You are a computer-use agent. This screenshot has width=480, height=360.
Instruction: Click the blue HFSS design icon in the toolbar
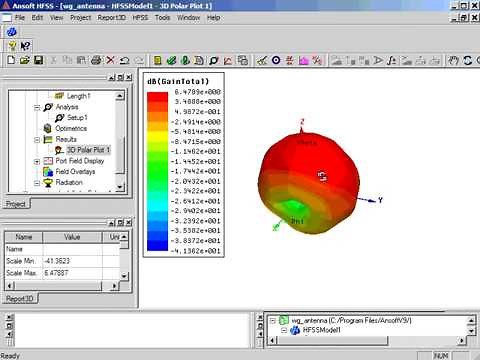[x=12, y=32]
